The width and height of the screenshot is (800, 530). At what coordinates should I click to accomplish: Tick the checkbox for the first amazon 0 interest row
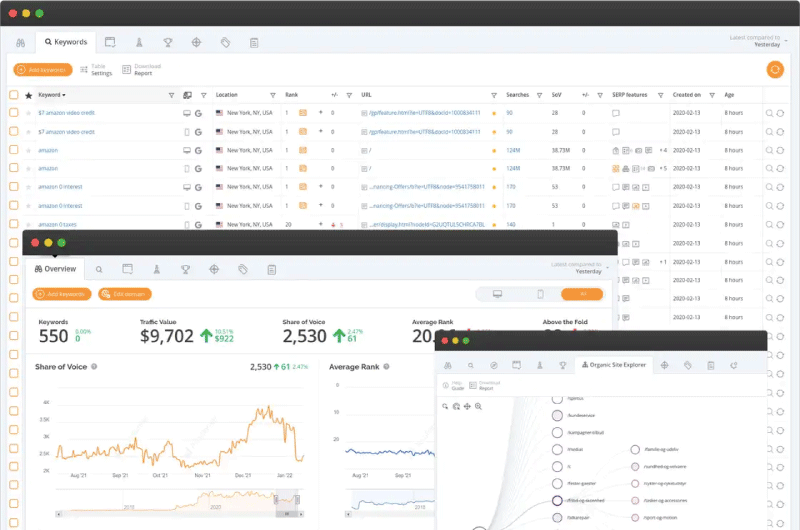(x=14, y=187)
